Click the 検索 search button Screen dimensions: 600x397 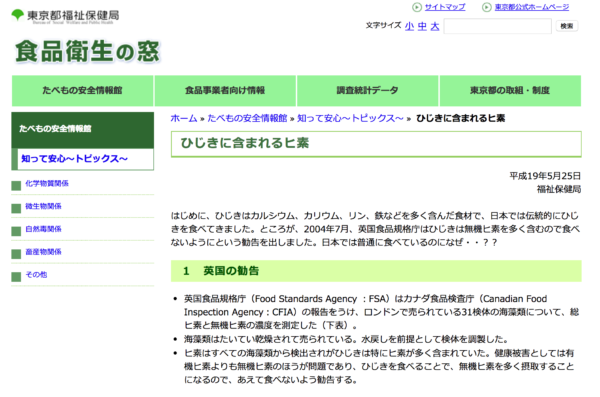[567, 26]
